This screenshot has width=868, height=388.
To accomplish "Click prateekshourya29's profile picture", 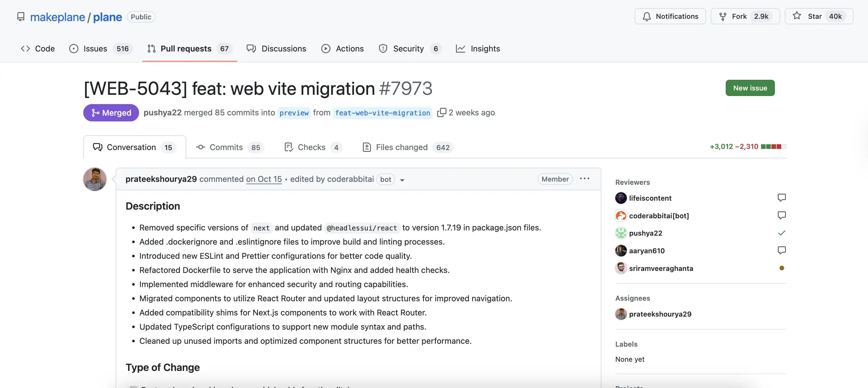I will coord(94,179).
